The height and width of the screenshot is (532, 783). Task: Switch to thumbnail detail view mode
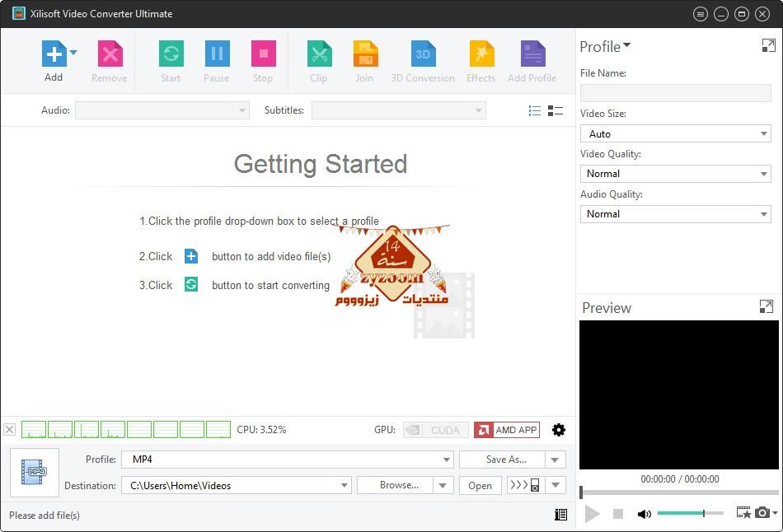pyautogui.click(x=556, y=111)
